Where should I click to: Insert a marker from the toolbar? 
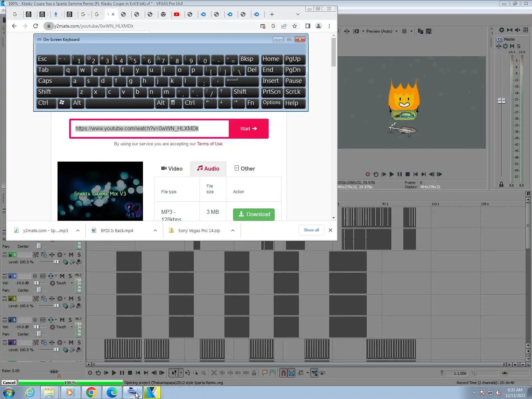coord(265,373)
